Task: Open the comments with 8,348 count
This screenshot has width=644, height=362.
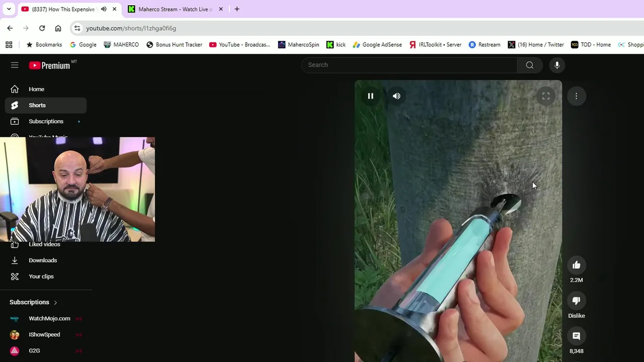Action: point(577,336)
